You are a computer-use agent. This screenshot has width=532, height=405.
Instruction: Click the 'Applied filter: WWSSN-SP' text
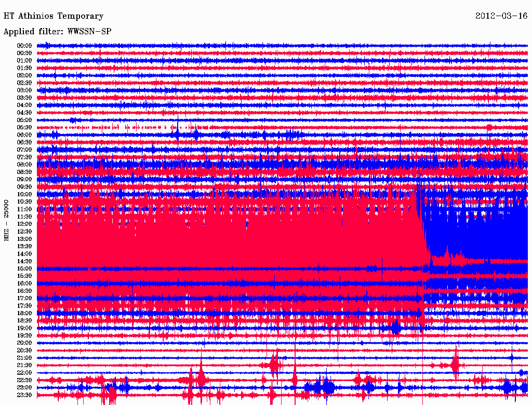coord(57,32)
